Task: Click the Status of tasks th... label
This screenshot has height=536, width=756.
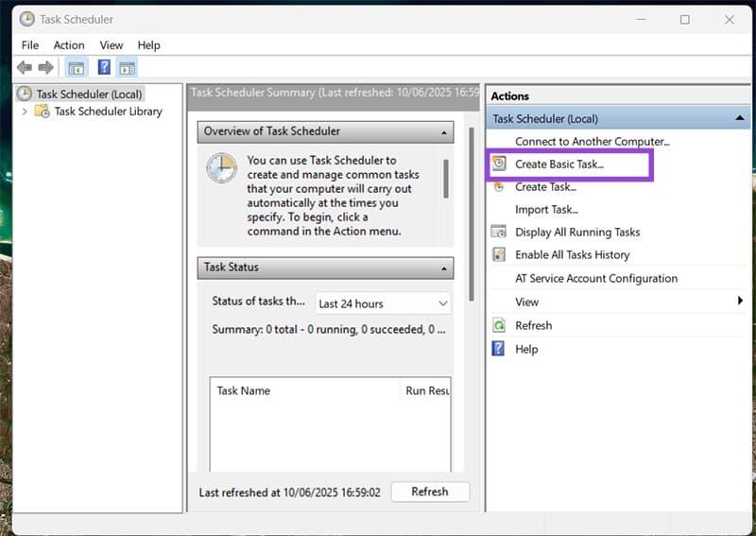Action: 258,301
